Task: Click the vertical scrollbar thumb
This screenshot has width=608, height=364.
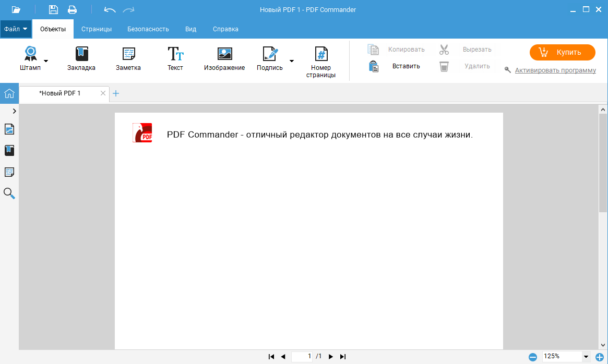Action: [603, 163]
